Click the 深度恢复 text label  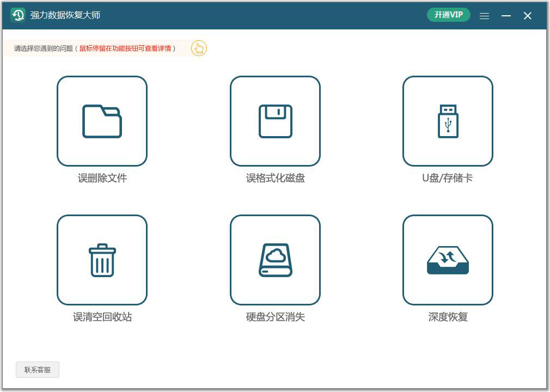click(448, 317)
